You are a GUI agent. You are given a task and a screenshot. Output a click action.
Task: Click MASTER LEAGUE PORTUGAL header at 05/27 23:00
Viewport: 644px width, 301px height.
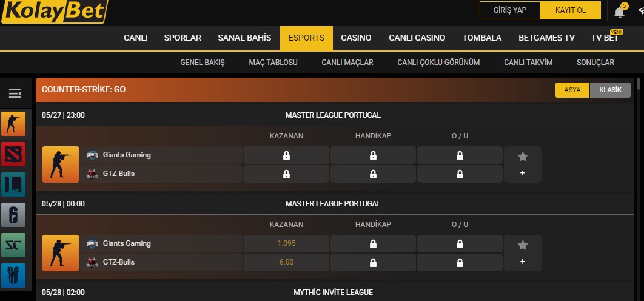333,115
